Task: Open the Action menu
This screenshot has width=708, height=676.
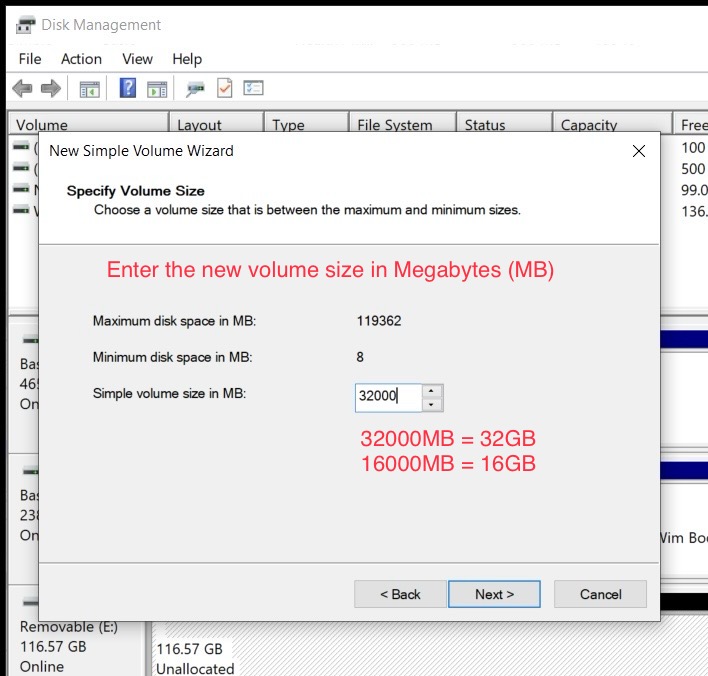Action: [x=81, y=59]
